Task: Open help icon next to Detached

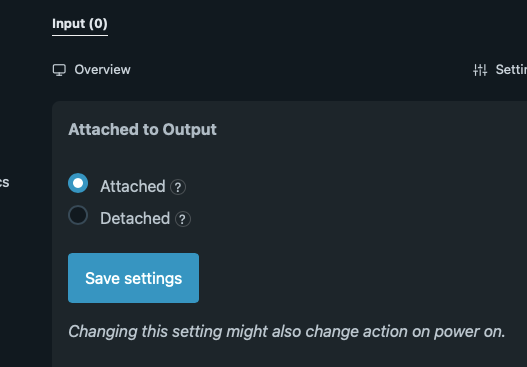Action: [183, 219]
